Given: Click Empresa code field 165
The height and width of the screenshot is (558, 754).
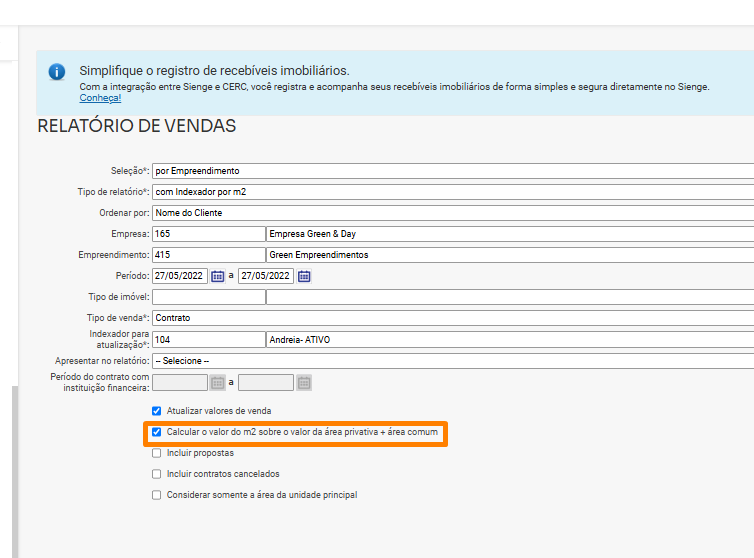Looking at the screenshot, I should [x=209, y=234].
